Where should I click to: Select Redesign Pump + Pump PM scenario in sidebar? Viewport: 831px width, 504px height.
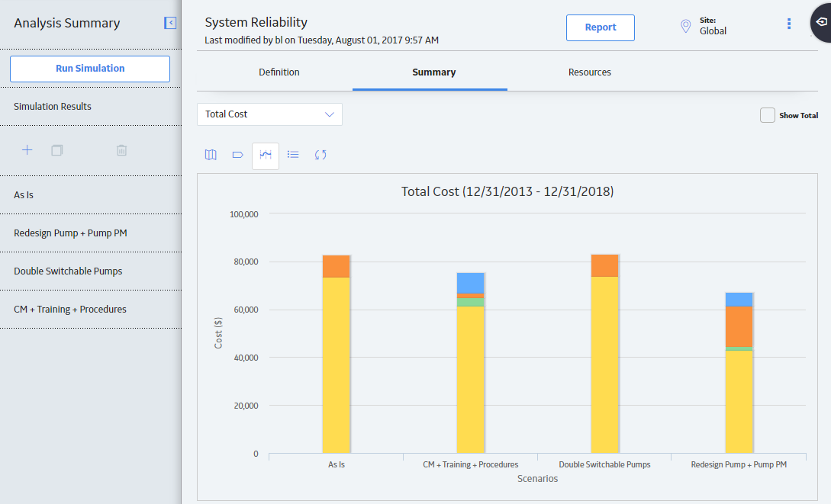pyautogui.click(x=91, y=233)
